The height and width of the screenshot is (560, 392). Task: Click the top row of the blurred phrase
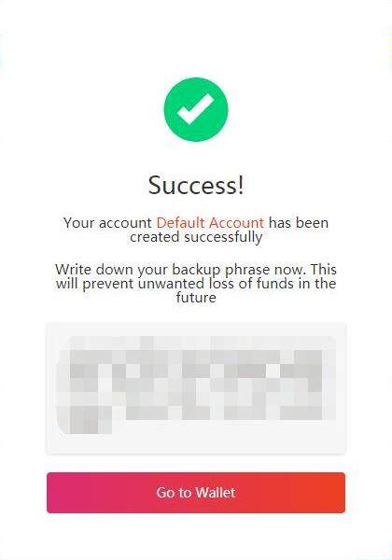tap(196, 357)
